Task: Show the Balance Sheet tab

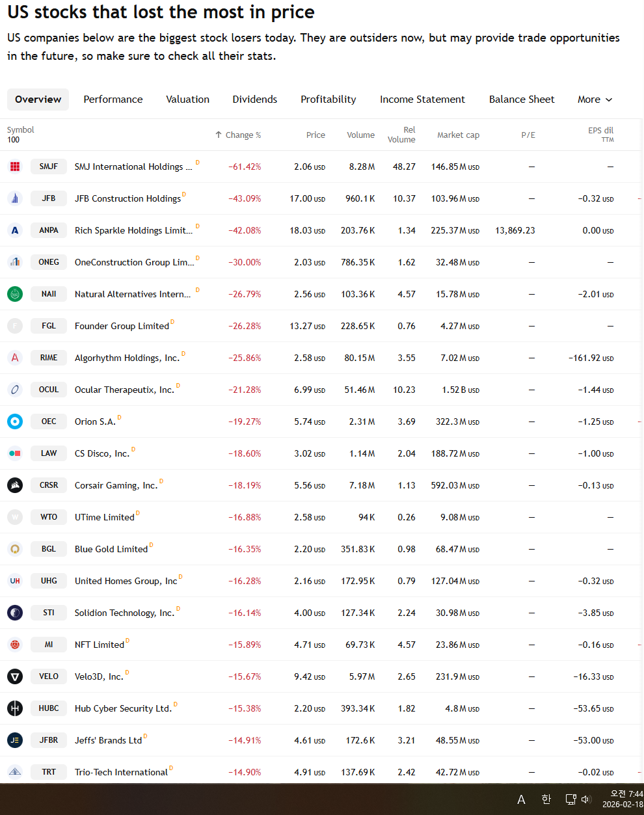Action: (x=522, y=100)
